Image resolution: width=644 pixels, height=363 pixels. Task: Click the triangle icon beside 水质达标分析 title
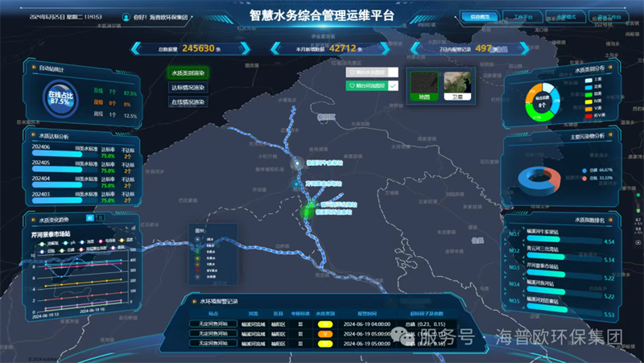(x=34, y=136)
